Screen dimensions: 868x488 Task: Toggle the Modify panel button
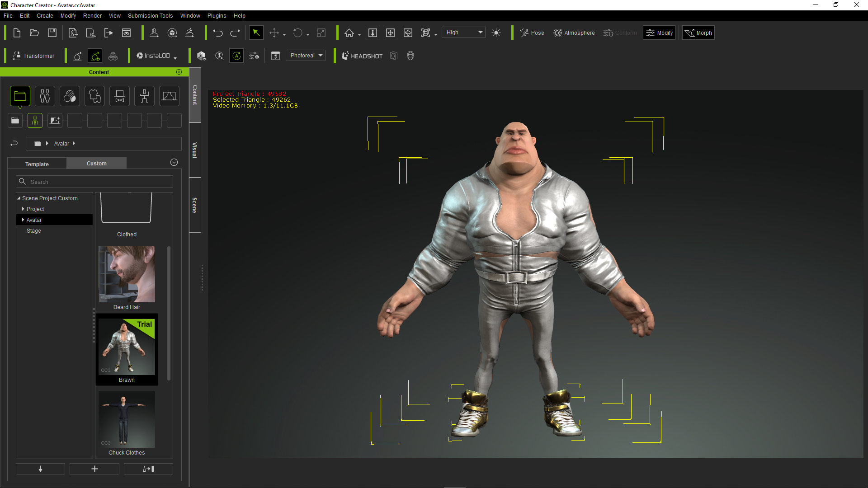tap(659, 33)
